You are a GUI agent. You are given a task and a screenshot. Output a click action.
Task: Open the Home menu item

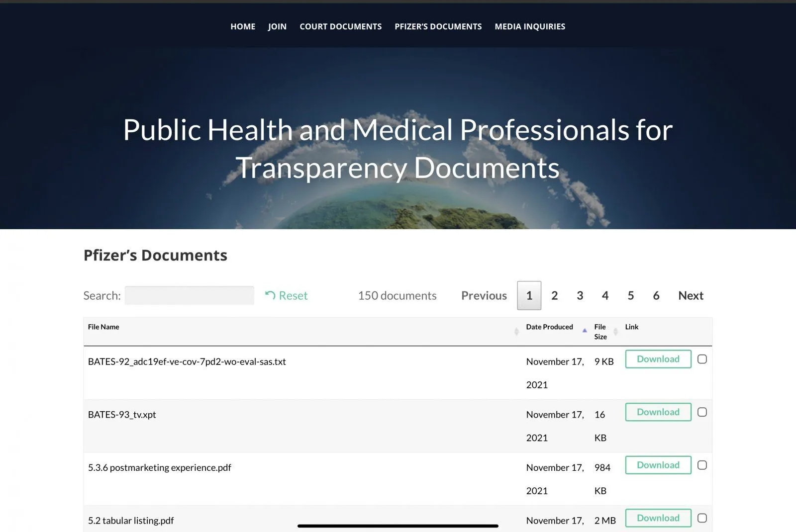(243, 26)
